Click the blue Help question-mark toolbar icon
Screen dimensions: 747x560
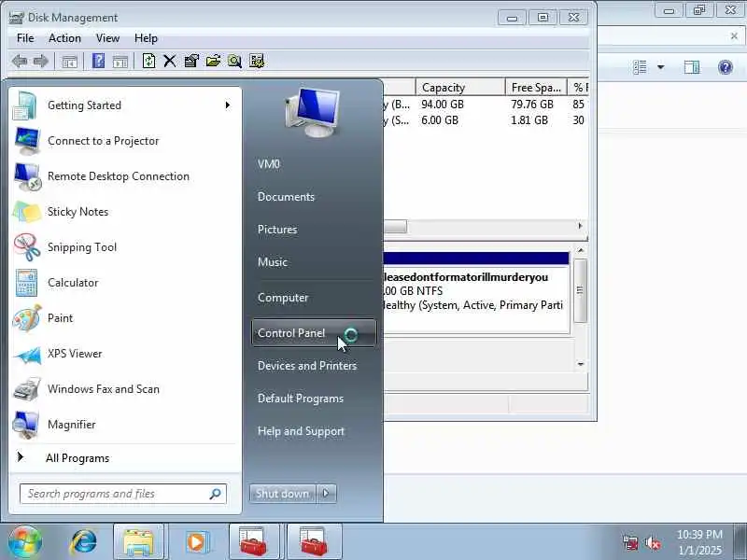coord(98,61)
